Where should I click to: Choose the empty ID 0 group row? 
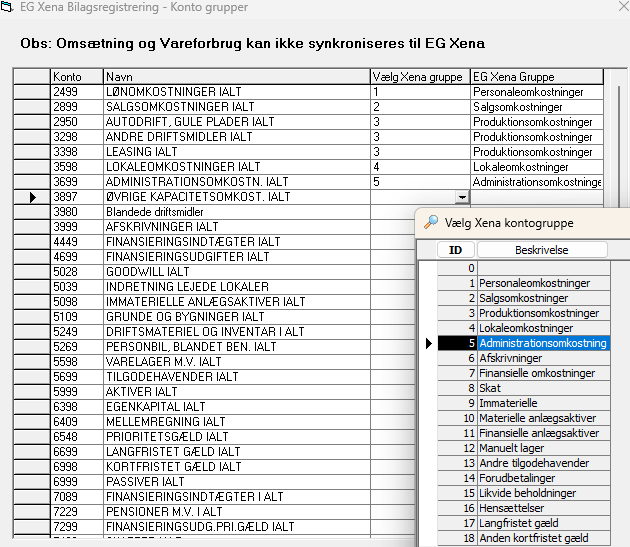point(541,268)
